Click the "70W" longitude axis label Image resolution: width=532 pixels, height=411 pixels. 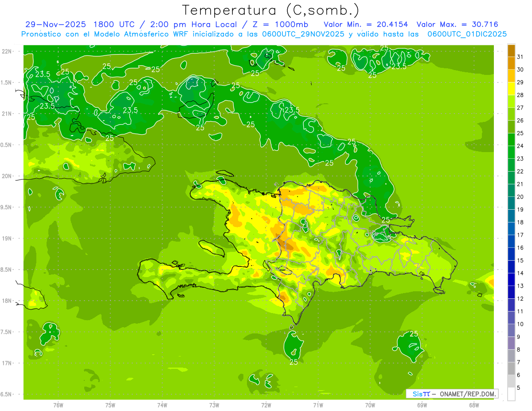(x=370, y=405)
